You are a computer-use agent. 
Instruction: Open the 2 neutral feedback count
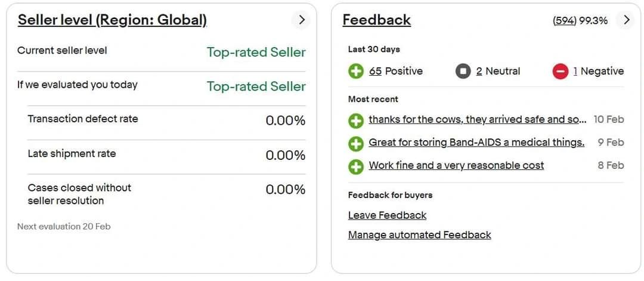click(479, 71)
